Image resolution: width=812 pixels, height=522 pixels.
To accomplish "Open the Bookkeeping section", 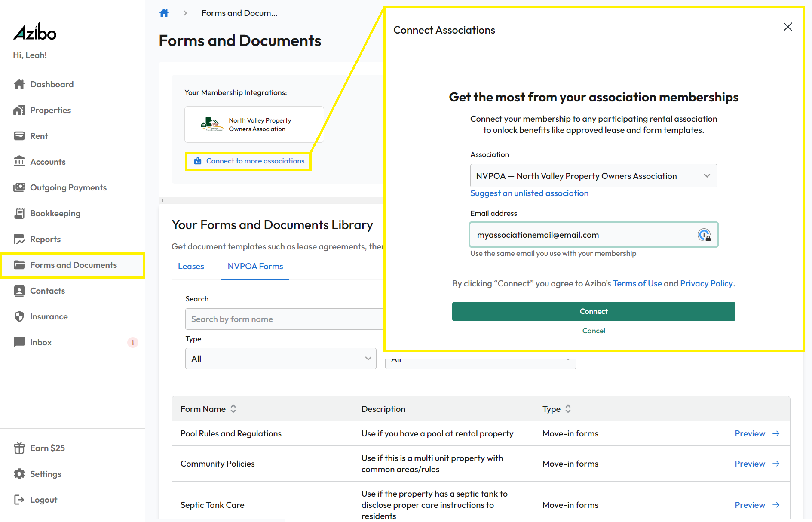I will [x=55, y=213].
